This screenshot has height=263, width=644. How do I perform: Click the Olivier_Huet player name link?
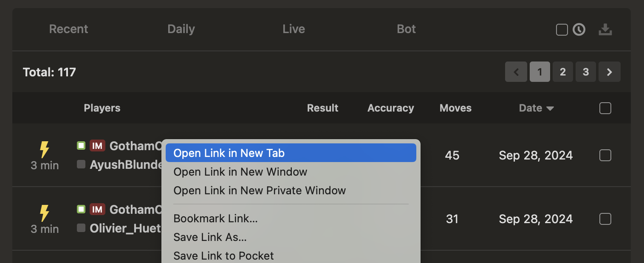tap(125, 228)
